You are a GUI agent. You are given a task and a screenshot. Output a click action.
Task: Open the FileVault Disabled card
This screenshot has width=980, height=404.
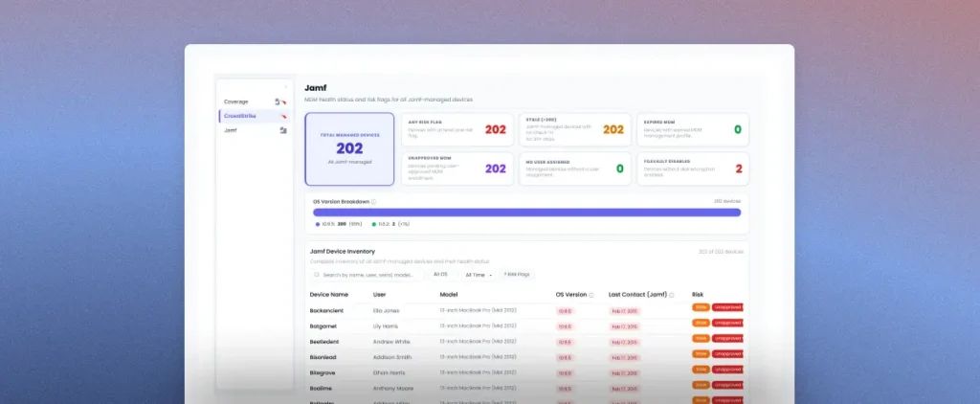(693, 168)
